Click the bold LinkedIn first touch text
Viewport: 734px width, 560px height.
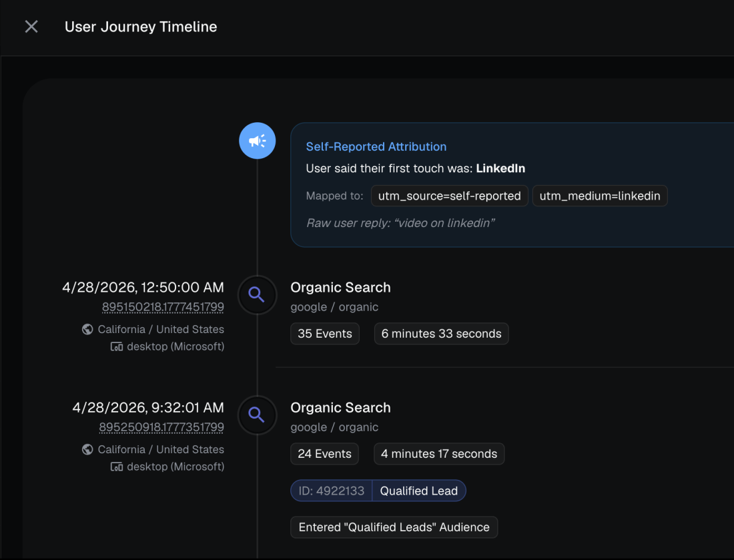(x=500, y=169)
